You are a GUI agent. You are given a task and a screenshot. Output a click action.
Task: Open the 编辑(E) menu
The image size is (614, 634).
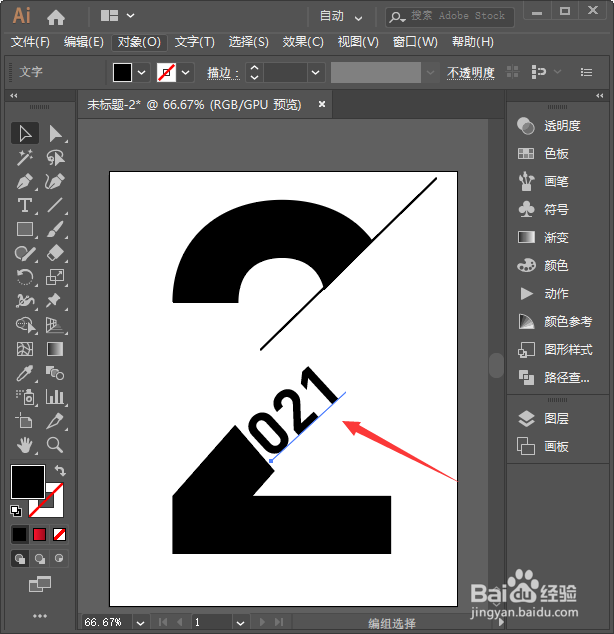(x=84, y=42)
